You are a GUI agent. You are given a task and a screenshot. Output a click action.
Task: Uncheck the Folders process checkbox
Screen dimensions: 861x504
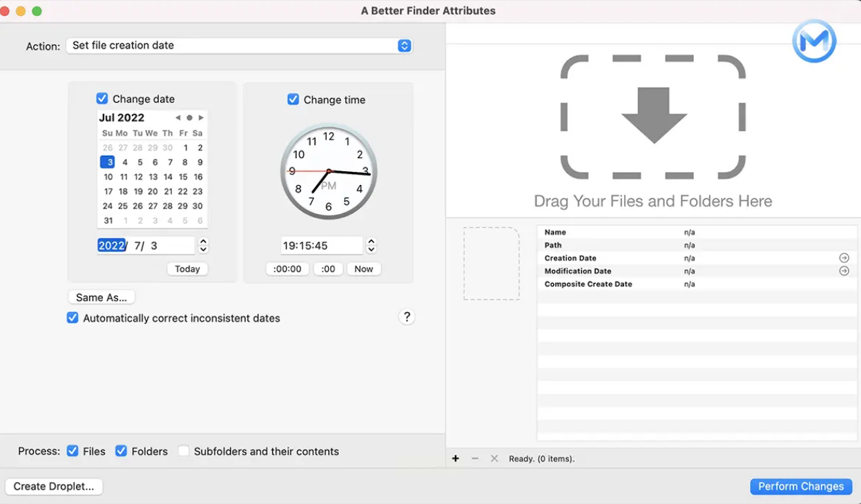click(x=121, y=451)
